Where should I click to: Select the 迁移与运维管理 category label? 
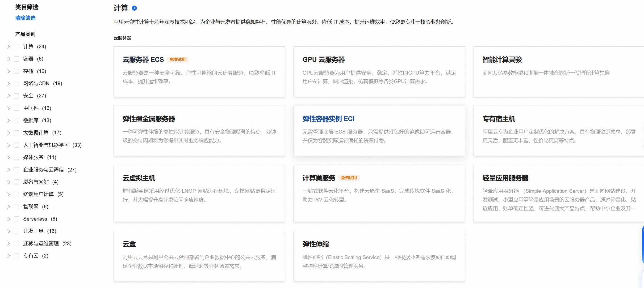[41, 244]
